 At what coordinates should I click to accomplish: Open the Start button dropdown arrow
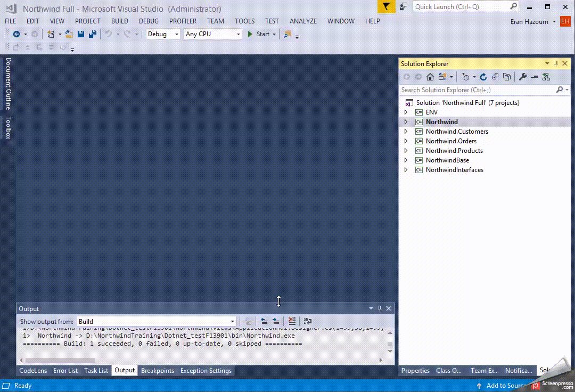click(x=274, y=34)
